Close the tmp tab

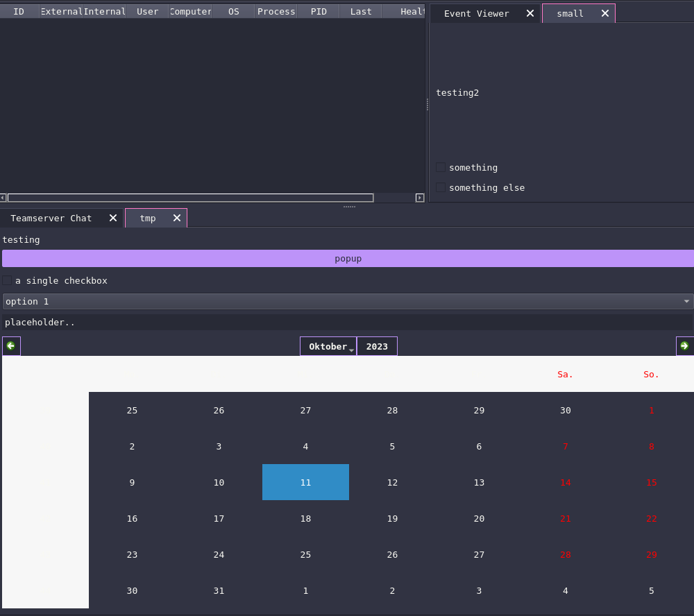point(177,218)
